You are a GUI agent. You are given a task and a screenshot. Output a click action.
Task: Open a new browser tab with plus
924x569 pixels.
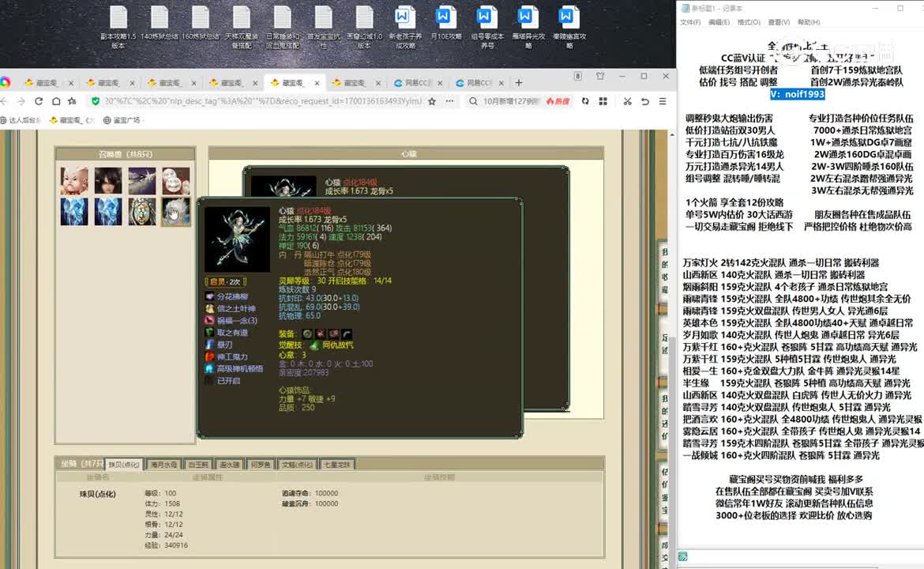(x=519, y=82)
